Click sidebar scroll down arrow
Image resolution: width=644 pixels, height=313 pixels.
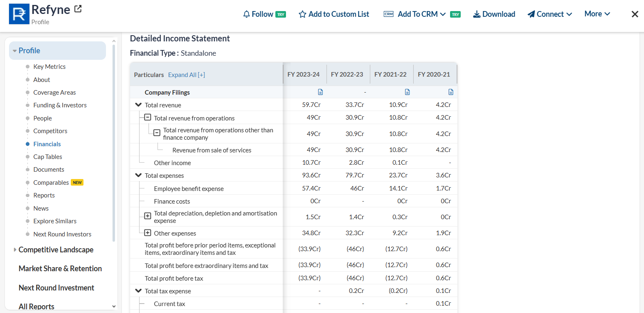(114, 306)
